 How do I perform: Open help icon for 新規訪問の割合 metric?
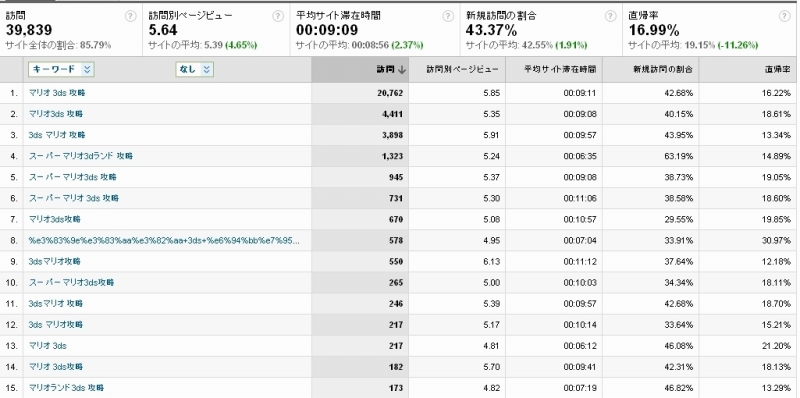pyautogui.click(x=611, y=16)
